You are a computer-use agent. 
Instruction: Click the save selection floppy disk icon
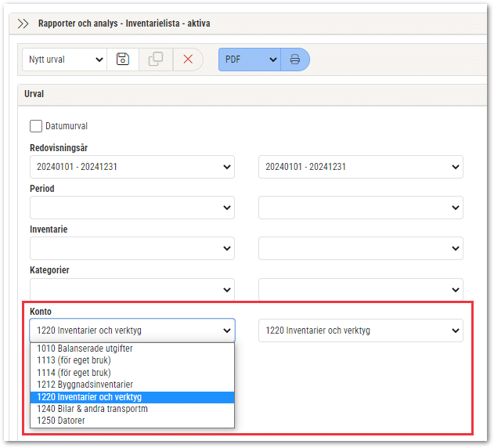pyautogui.click(x=123, y=60)
